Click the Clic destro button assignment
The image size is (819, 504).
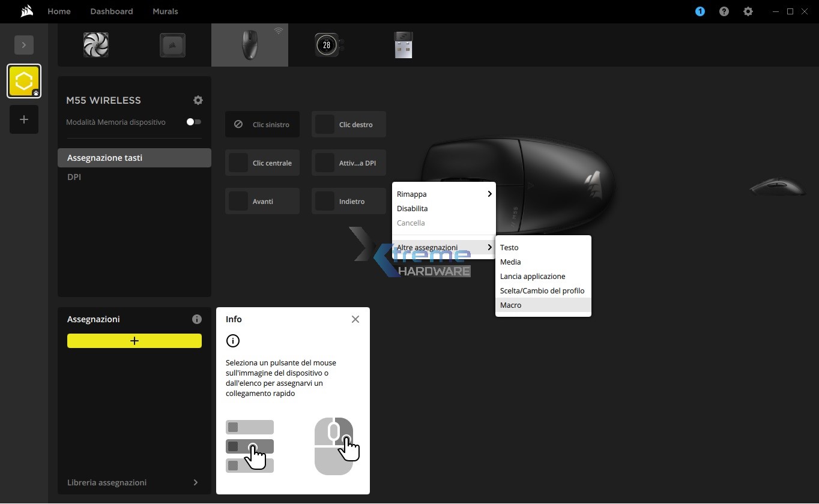[349, 125]
